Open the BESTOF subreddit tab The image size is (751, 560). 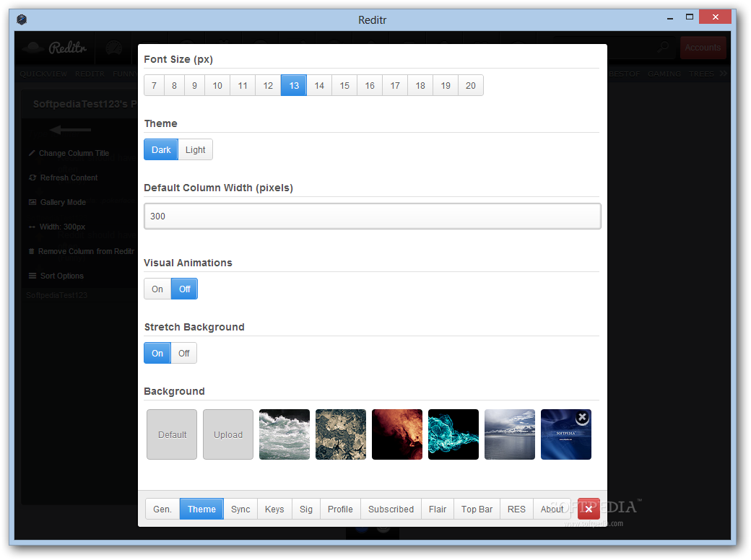click(625, 74)
